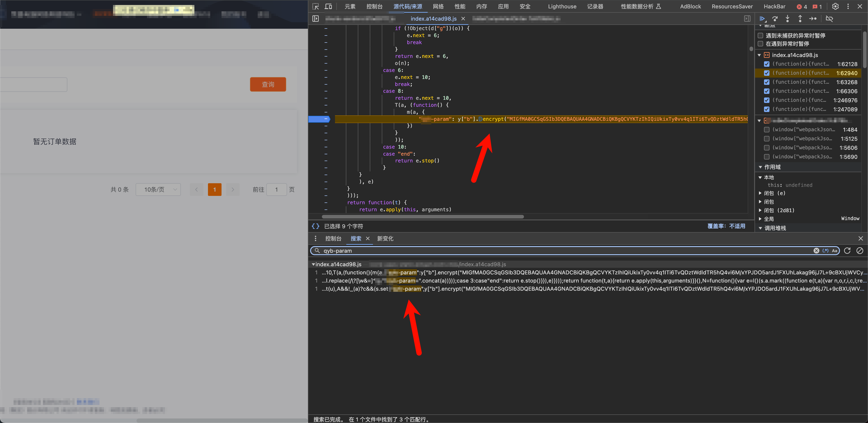
Task: Go to previous page arrow
Action: (x=196, y=190)
